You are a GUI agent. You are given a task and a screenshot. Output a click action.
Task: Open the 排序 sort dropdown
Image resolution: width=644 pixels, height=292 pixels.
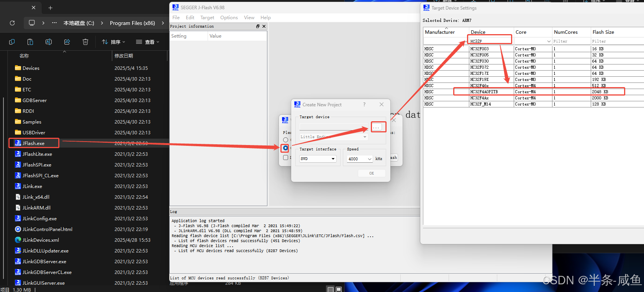[x=113, y=42]
